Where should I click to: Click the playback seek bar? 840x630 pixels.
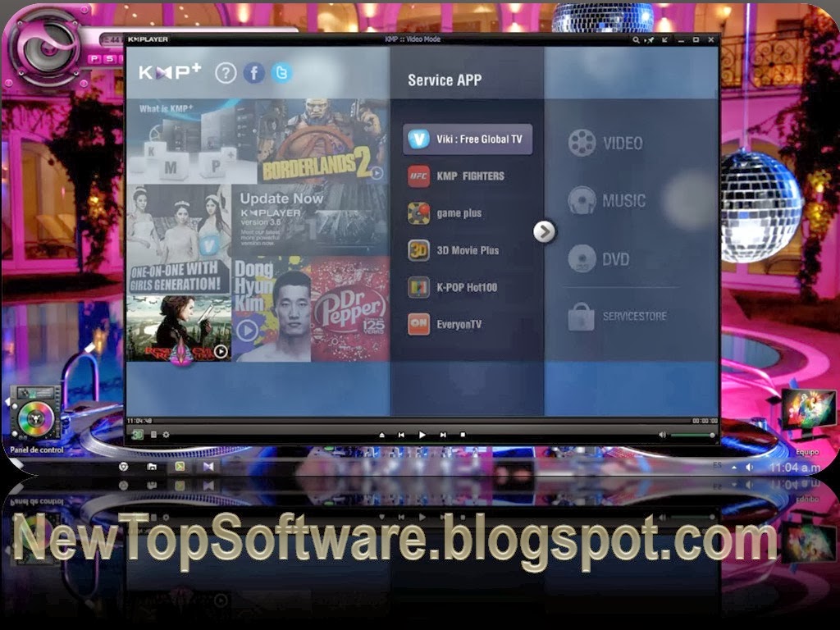tap(422, 422)
